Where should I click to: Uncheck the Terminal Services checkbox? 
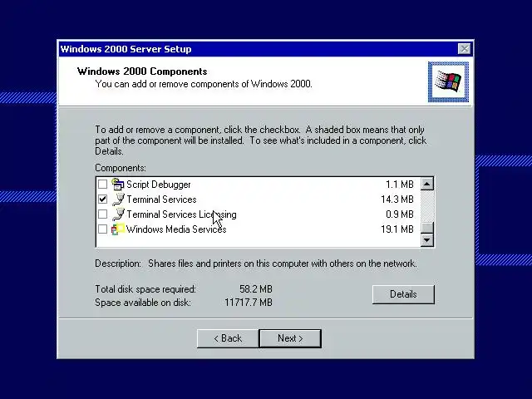(102, 199)
